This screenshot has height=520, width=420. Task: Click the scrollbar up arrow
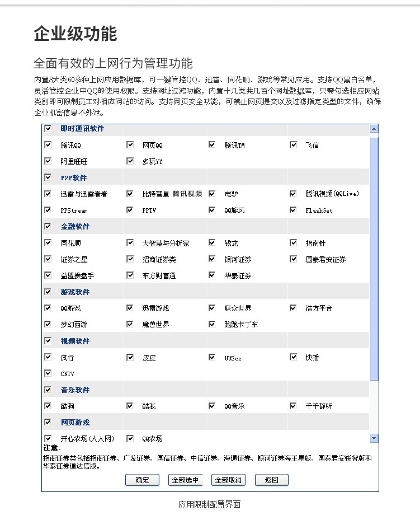pyautogui.click(x=374, y=129)
